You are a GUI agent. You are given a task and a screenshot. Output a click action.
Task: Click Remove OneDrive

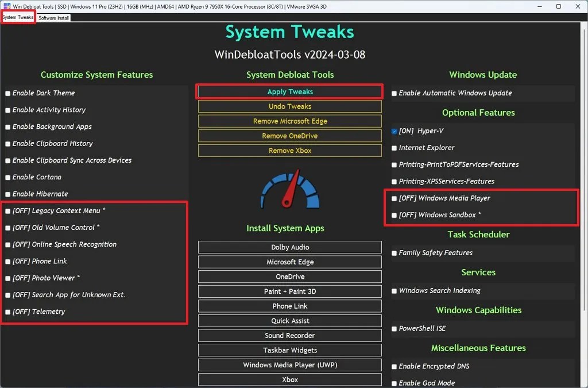[x=290, y=136]
